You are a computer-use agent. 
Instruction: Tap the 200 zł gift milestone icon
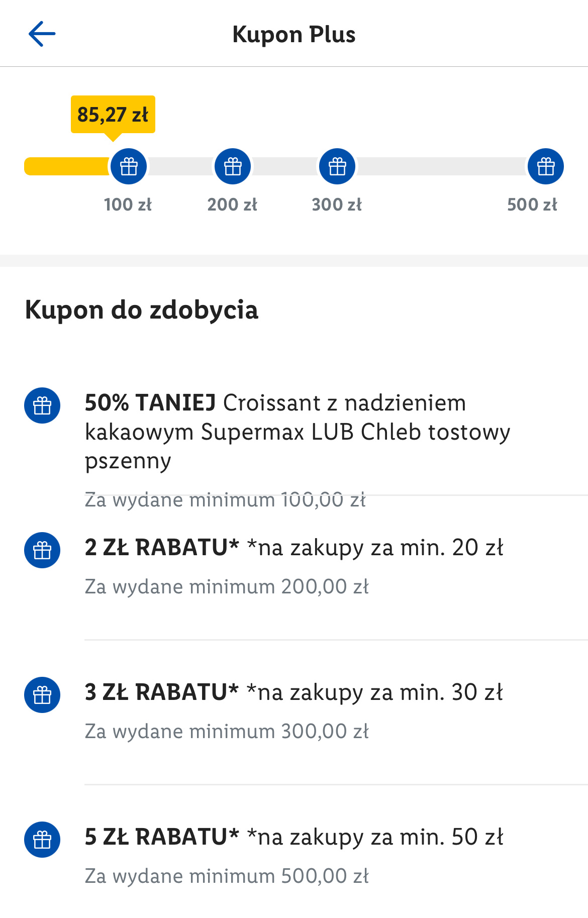tap(233, 166)
